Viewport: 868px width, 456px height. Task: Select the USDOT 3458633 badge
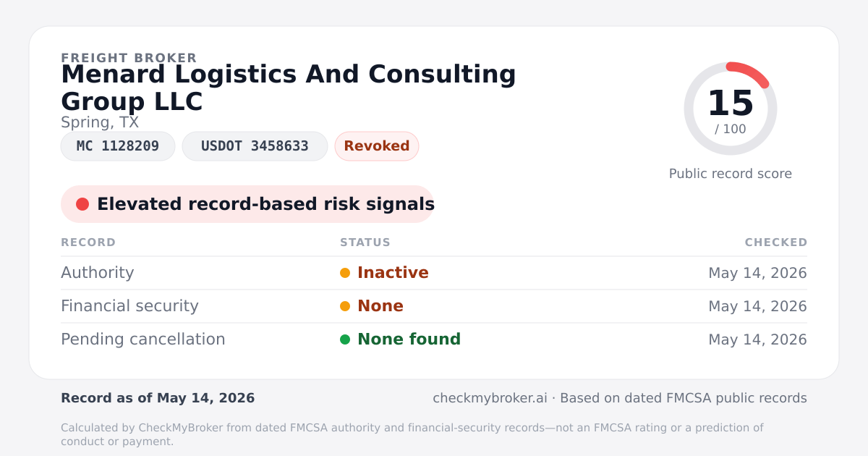tap(255, 146)
